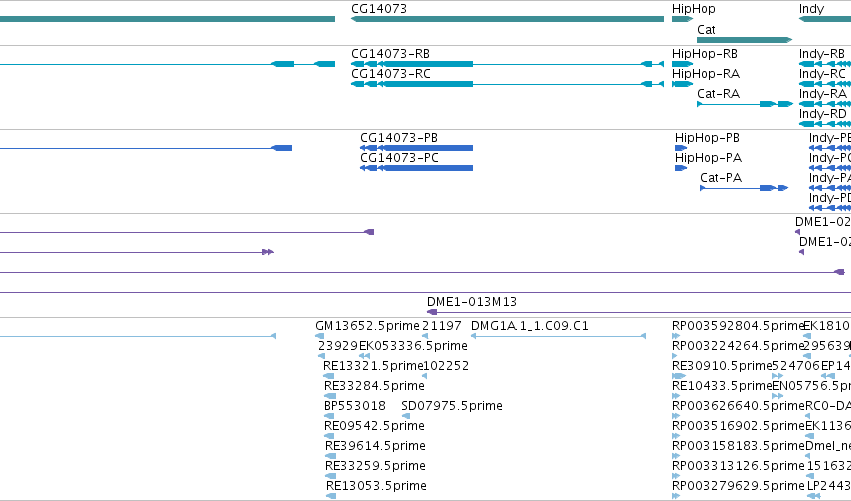Viewport: 851px width, 501px height.
Task: Click the BP553018 EST label
Action: pyautogui.click(x=355, y=407)
